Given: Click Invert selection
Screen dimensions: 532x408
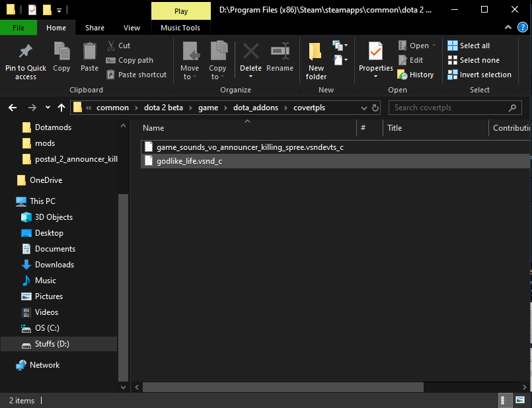Looking at the screenshot, I should pyautogui.click(x=479, y=75).
